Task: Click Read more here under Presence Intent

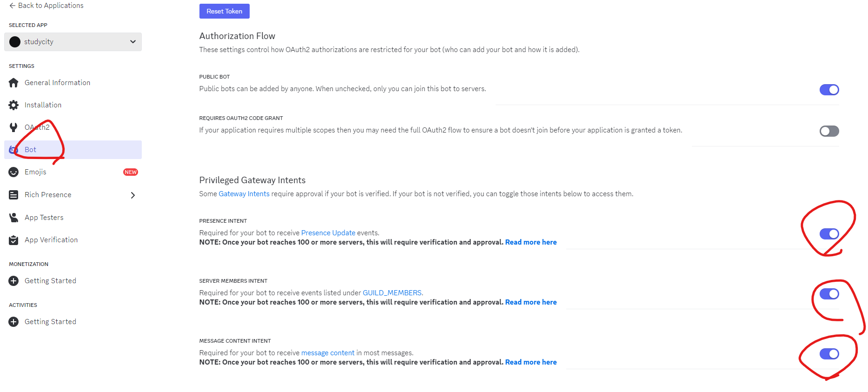Action: [x=531, y=242]
